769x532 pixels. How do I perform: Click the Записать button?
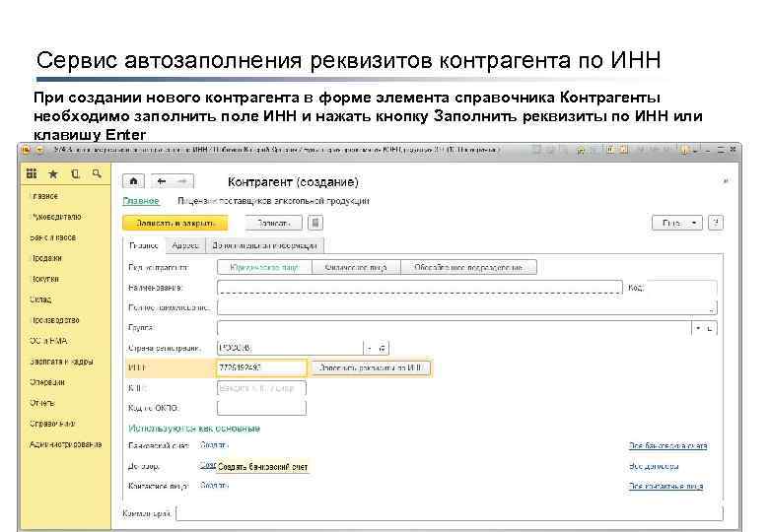click(274, 223)
